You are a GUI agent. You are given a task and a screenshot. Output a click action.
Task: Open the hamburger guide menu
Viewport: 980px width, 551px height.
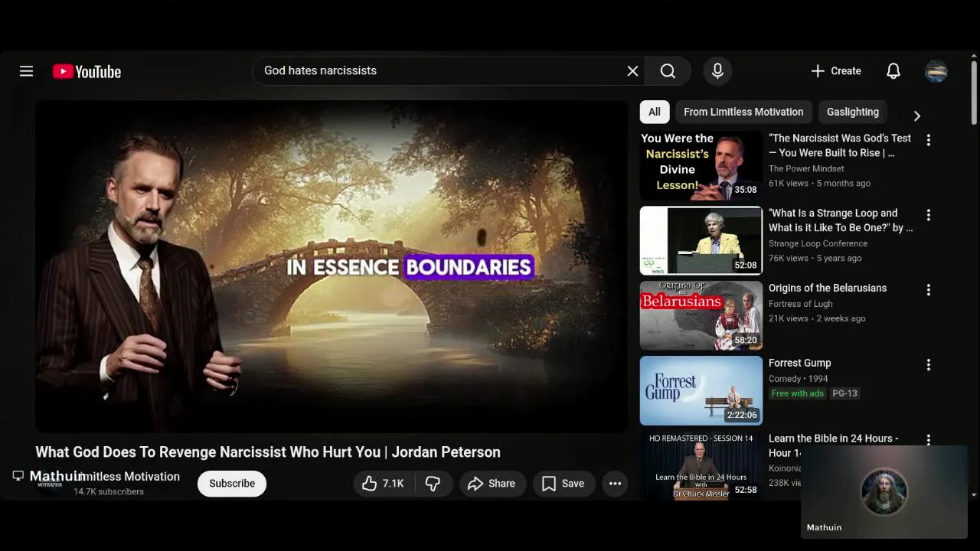26,71
